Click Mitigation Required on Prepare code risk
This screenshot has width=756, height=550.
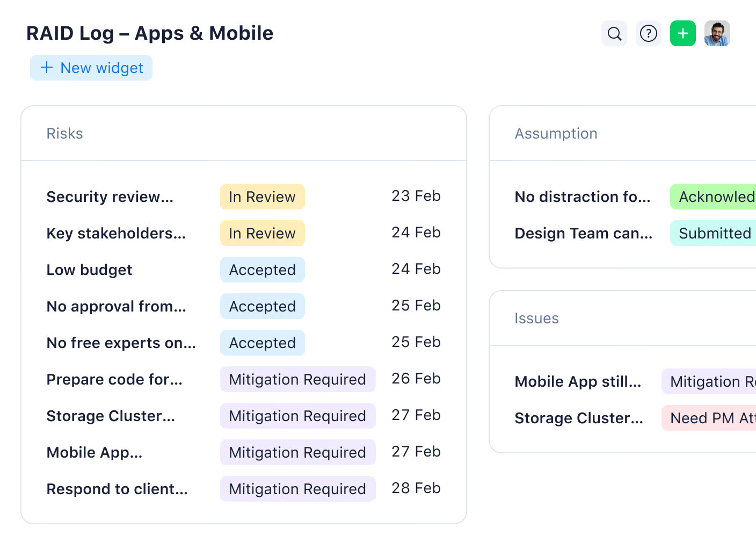(x=297, y=379)
